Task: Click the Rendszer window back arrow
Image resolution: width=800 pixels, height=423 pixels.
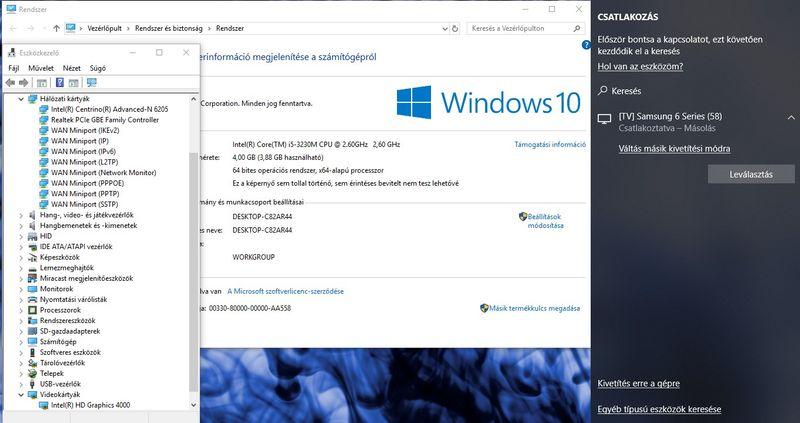Action: click(x=13, y=29)
